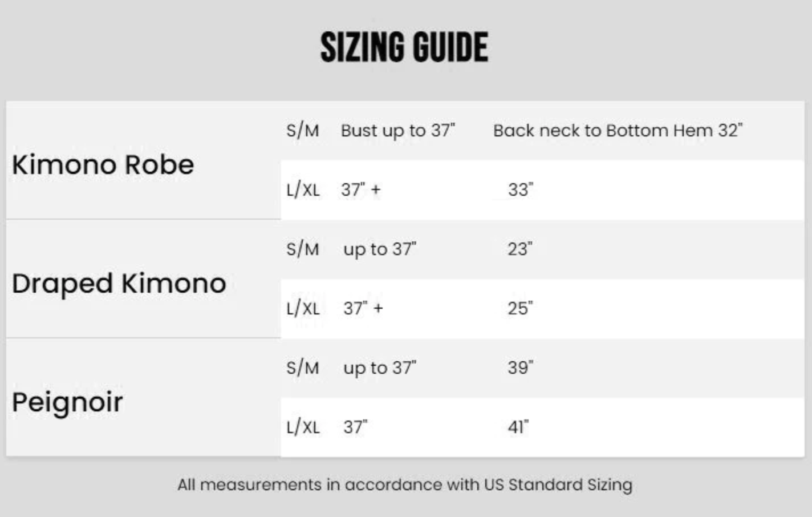Select the 23" hem length value
Screen dimensions: 812x517
pyautogui.click(x=519, y=249)
